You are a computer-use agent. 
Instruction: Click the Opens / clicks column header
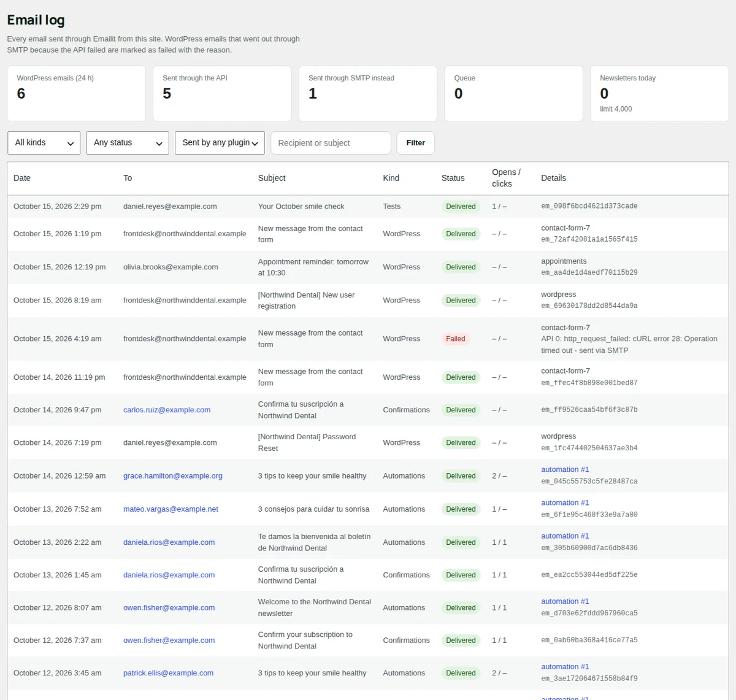506,178
